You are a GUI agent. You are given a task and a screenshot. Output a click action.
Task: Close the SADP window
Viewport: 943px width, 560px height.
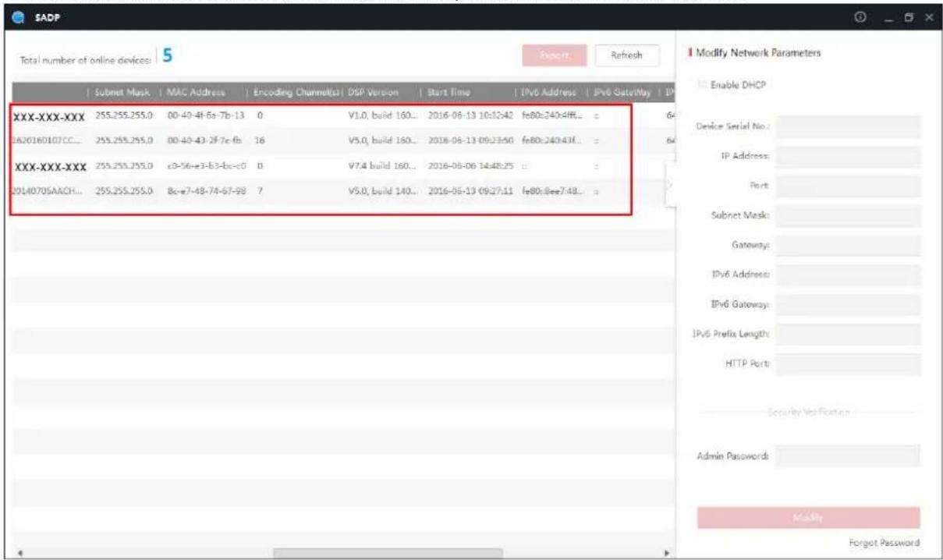point(929,17)
